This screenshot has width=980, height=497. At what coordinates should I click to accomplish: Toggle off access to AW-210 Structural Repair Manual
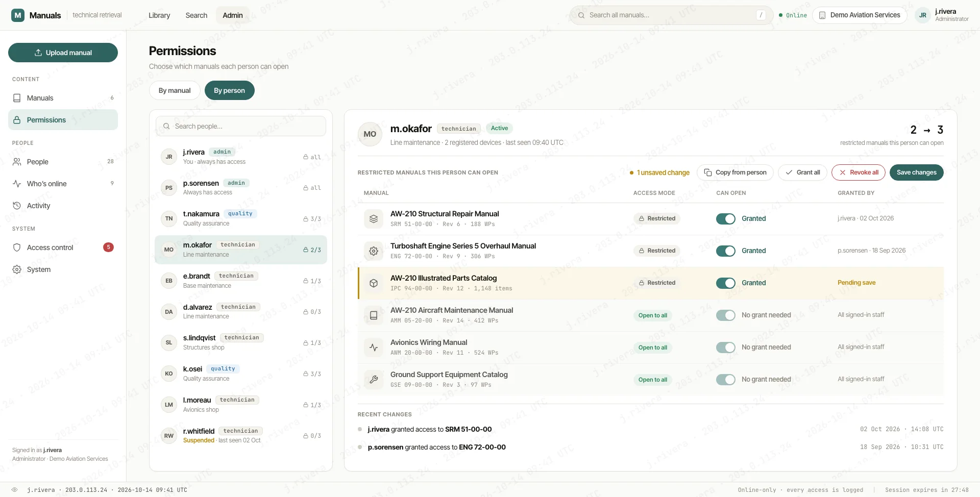pos(725,219)
